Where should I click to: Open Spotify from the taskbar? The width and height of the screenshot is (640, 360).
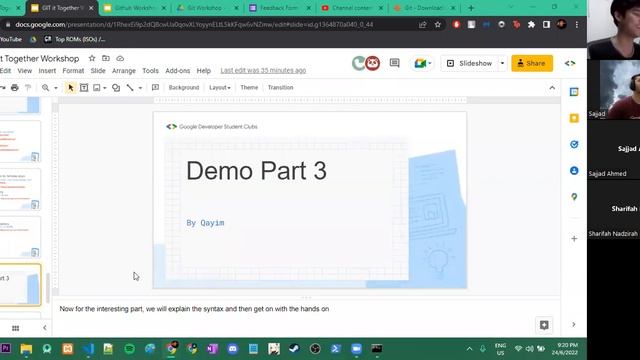(x=129, y=349)
